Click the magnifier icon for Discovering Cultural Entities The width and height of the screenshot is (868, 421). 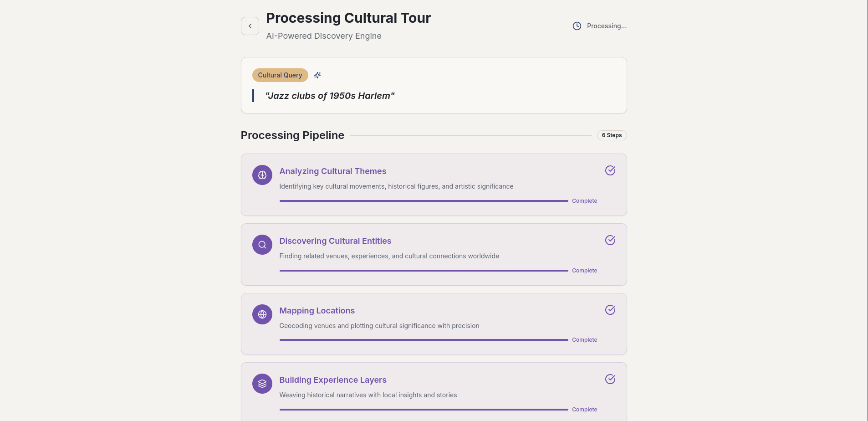click(262, 245)
